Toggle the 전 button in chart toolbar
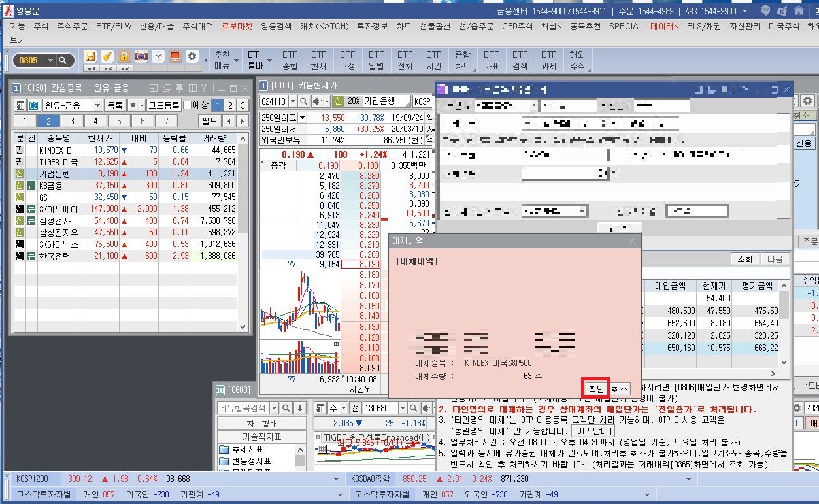Image resolution: width=819 pixels, height=504 pixels. (356, 408)
